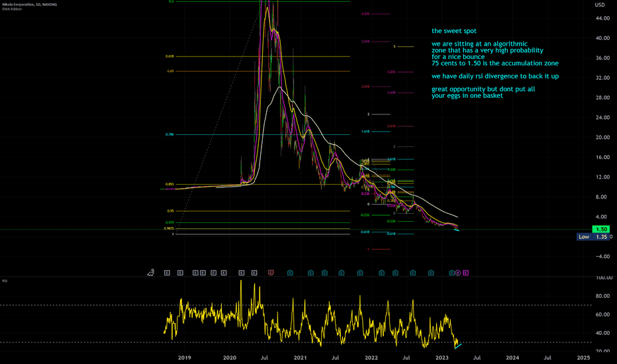
Task: Click the 60.00 RSI scale value
Action: (603, 314)
